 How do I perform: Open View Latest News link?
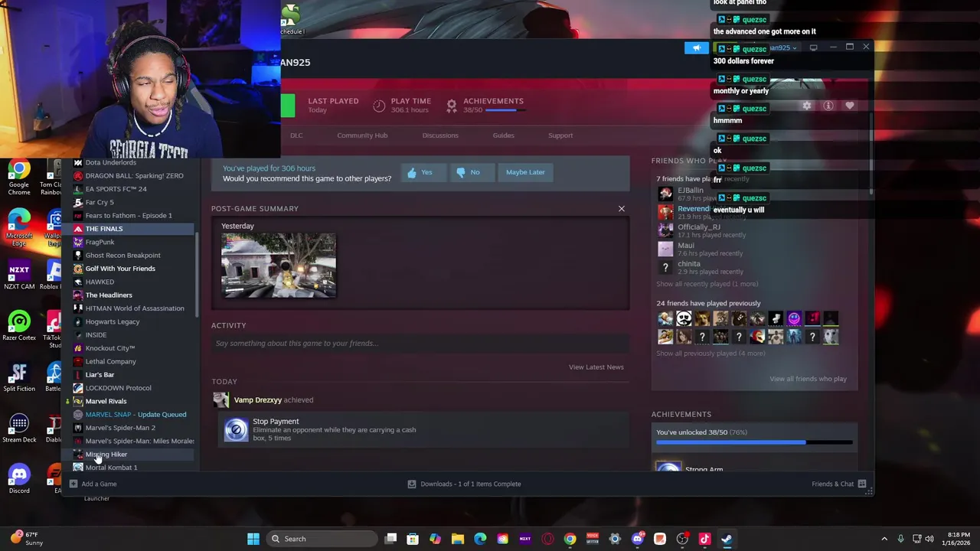[596, 367]
